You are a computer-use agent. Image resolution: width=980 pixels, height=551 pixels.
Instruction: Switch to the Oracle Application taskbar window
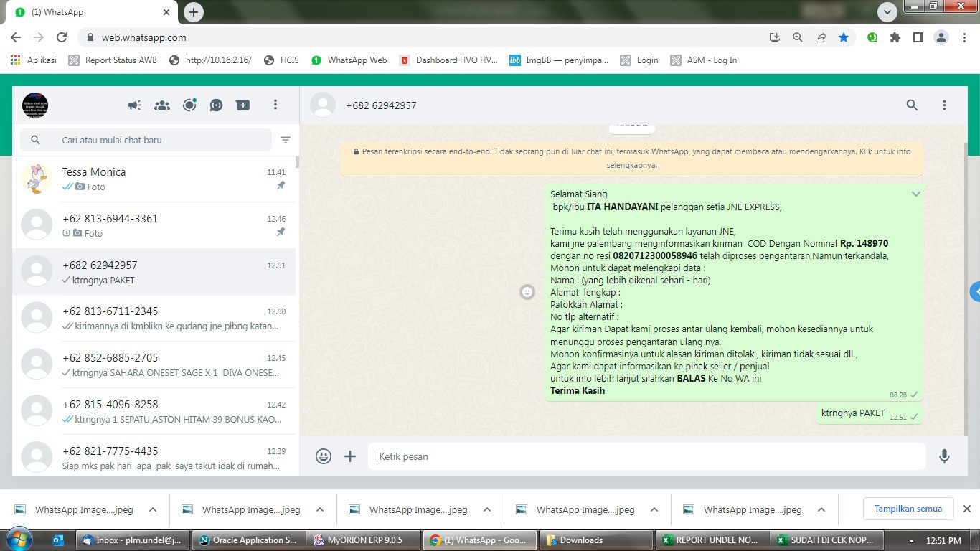(x=248, y=540)
